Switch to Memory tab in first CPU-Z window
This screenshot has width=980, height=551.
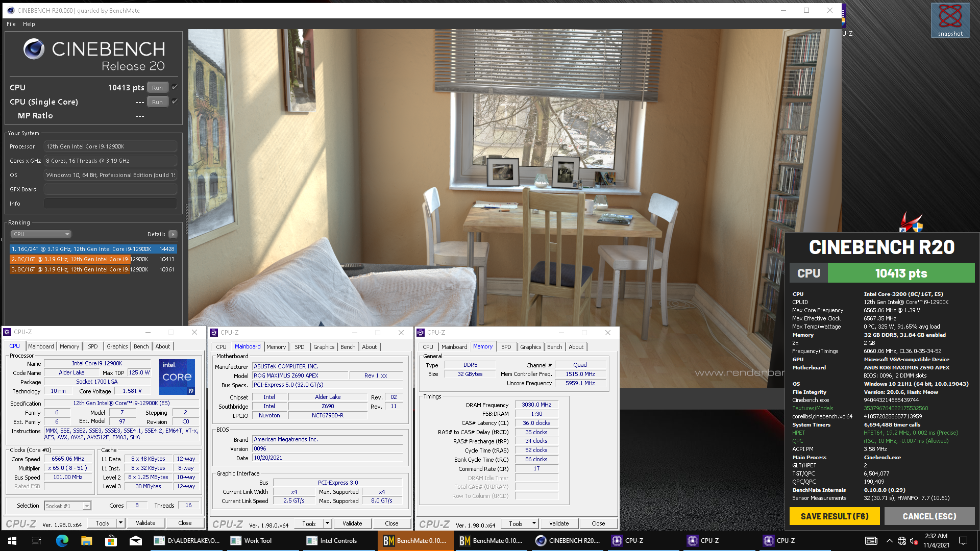pos(69,346)
